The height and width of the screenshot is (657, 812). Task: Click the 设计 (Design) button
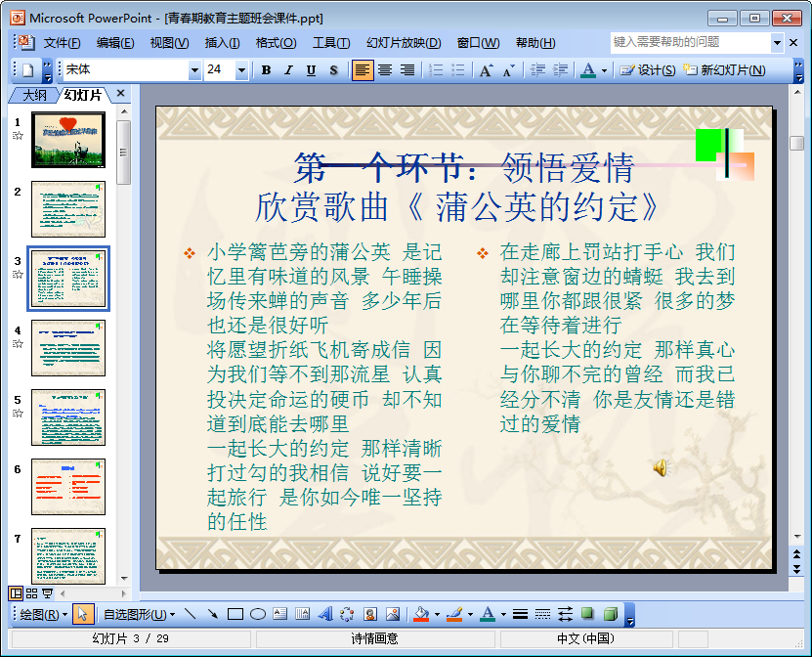click(647, 70)
